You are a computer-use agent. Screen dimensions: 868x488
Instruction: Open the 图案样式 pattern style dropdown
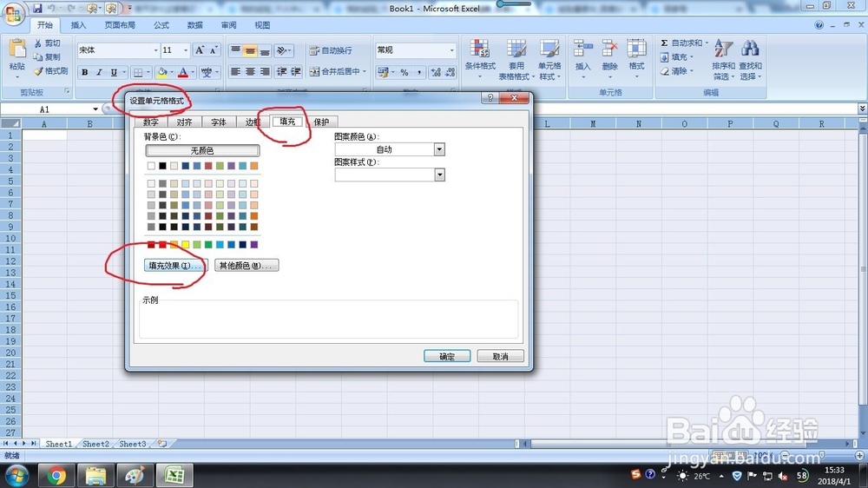439,175
